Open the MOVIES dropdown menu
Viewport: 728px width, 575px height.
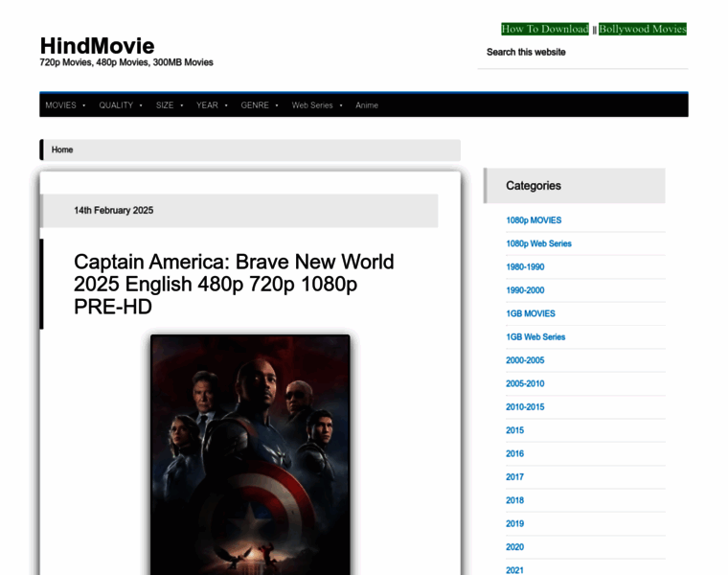pyautogui.click(x=65, y=105)
